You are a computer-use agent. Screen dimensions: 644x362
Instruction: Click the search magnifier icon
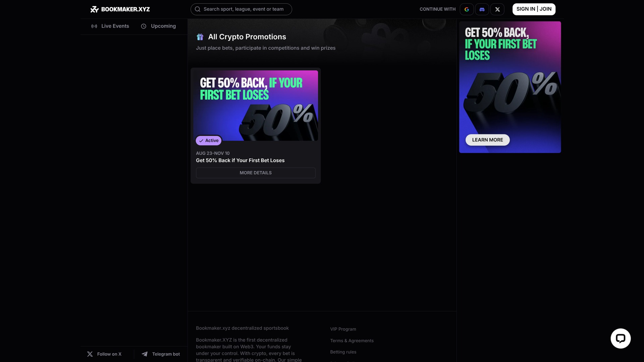coord(198,9)
